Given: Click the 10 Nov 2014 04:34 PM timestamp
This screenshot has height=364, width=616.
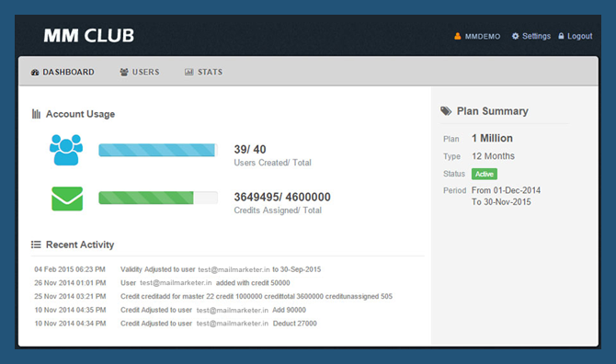Looking at the screenshot, I should tap(70, 324).
